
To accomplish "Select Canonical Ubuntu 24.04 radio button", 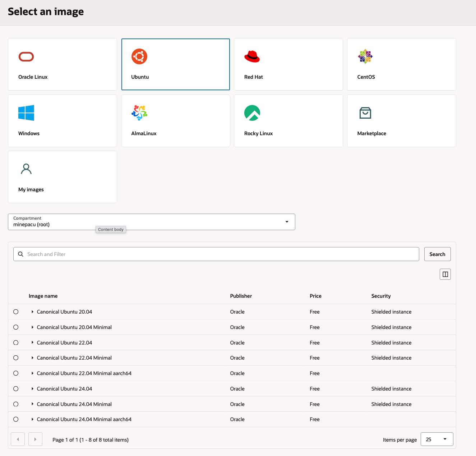I will click(16, 389).
